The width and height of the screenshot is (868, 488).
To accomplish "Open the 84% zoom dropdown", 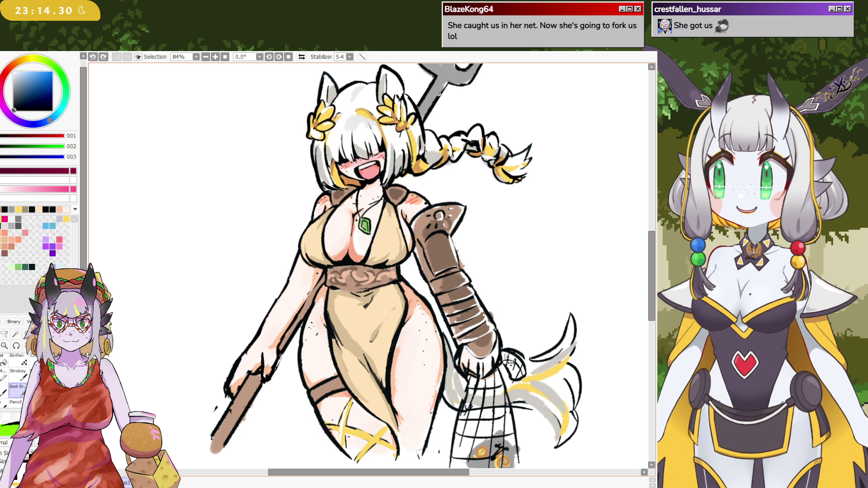I will pyautogui.click(x=196, y=57).
